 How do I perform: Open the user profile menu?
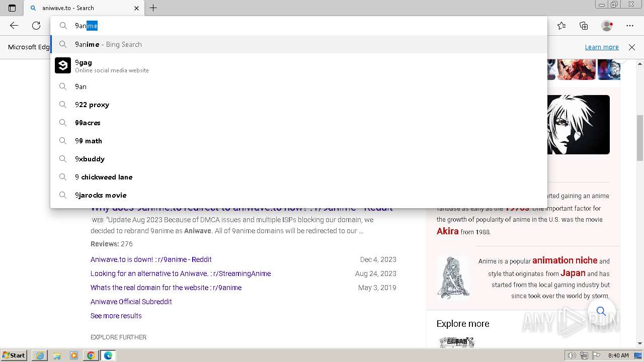coord(607,26)
